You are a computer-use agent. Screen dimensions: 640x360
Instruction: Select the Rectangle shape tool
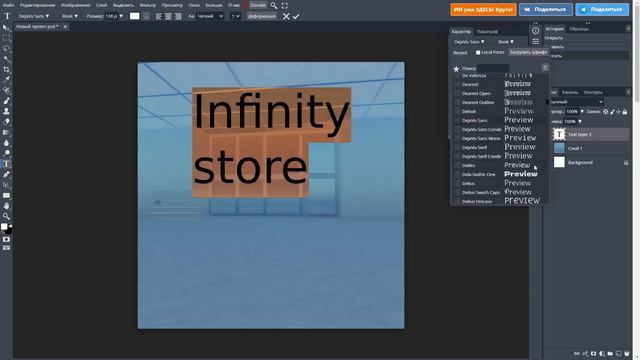[x=6, y=196]
